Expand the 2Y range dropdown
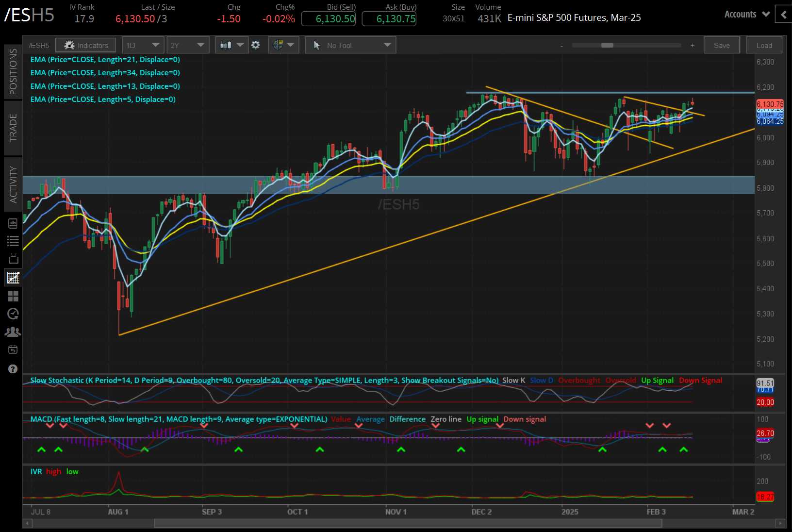Image resolution: width=792 pixels, height=532 pixels. click(188, 45)
